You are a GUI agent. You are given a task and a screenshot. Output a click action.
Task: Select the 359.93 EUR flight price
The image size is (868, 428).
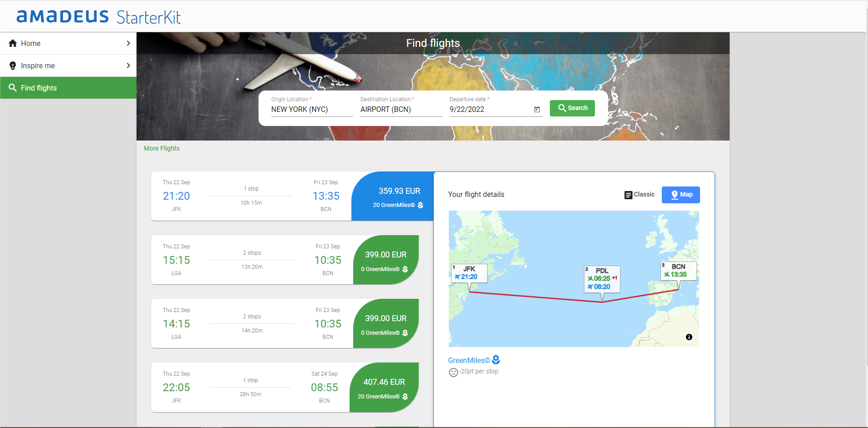[x=399, y=191]
